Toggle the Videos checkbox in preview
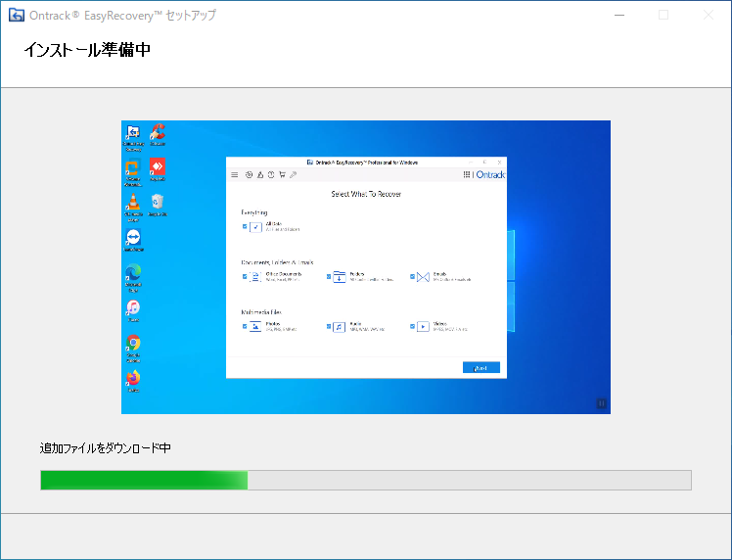 [x=412, y=326]
